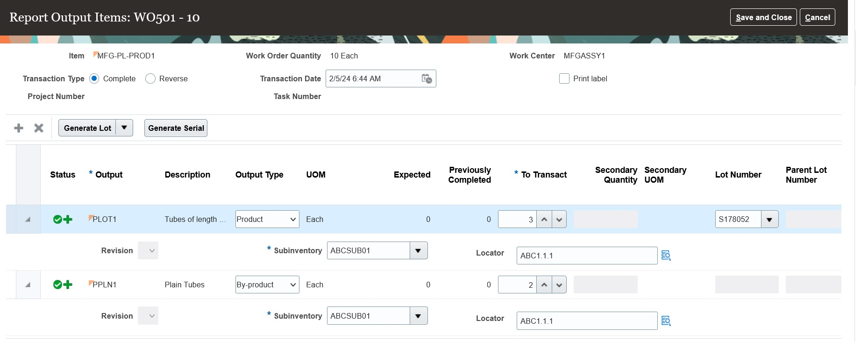868x342 pixels.
Task: Click the PLOT1 row status icon
Action: (63, 219)
